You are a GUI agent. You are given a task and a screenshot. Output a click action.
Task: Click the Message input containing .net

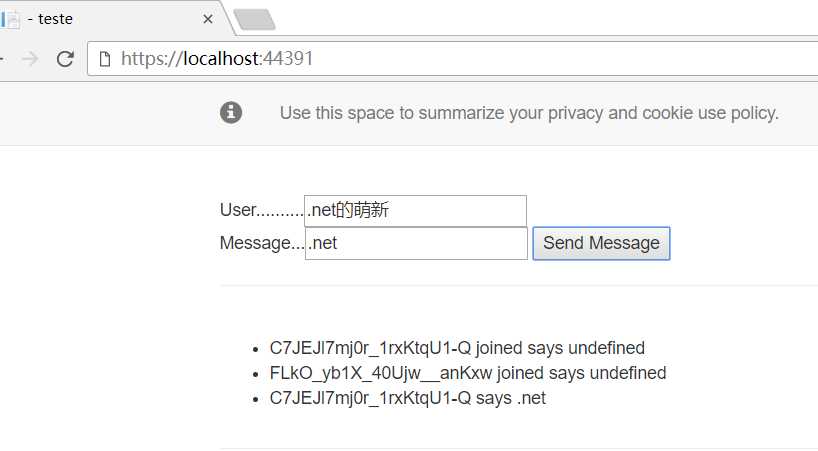tap(416, 243)
